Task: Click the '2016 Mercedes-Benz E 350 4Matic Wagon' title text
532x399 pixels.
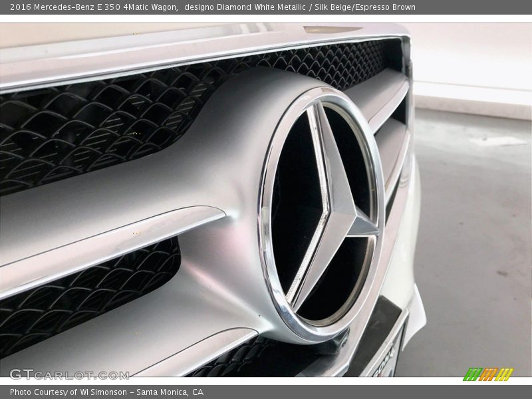Action: coord(94,7)
